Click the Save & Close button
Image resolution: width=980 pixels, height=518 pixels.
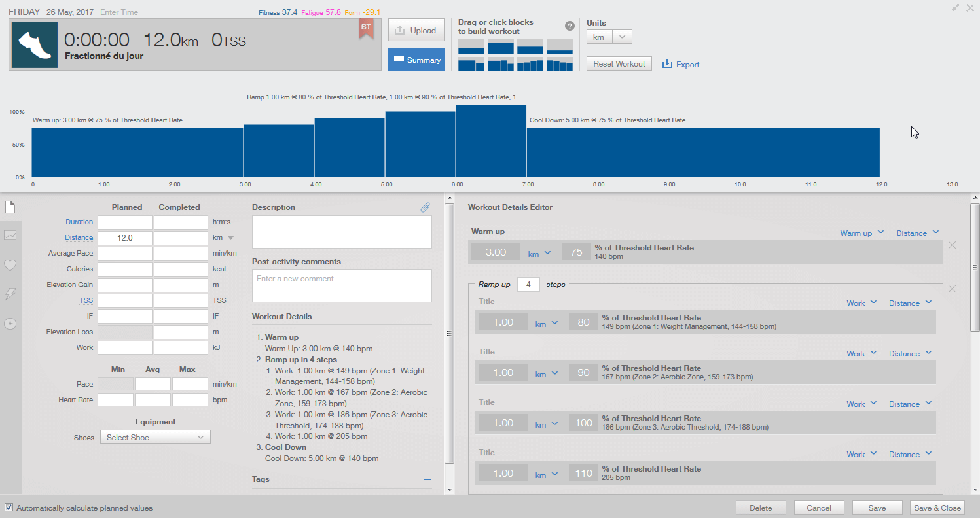click(x=937, y=508)
